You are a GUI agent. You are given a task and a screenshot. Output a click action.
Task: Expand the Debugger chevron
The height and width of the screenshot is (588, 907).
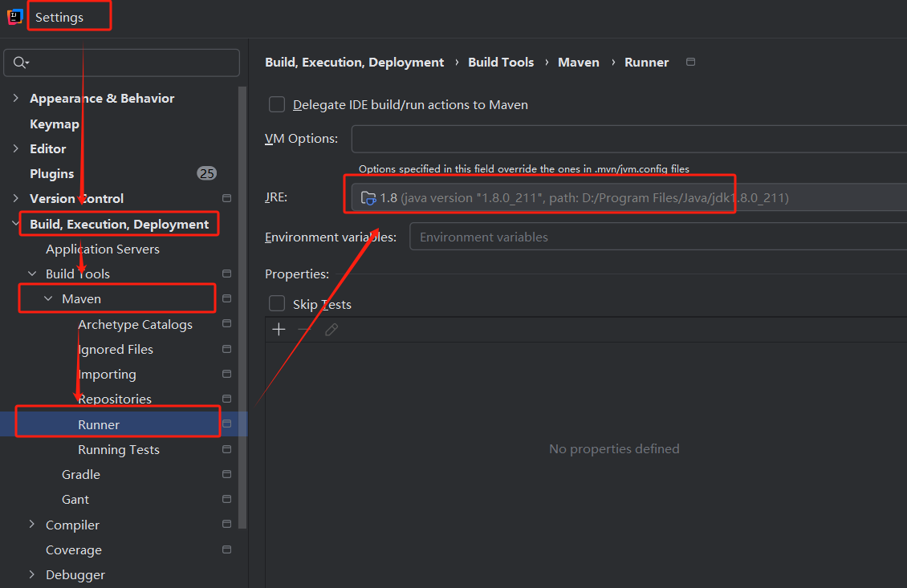pyautogui.click(x=32, y=574)
